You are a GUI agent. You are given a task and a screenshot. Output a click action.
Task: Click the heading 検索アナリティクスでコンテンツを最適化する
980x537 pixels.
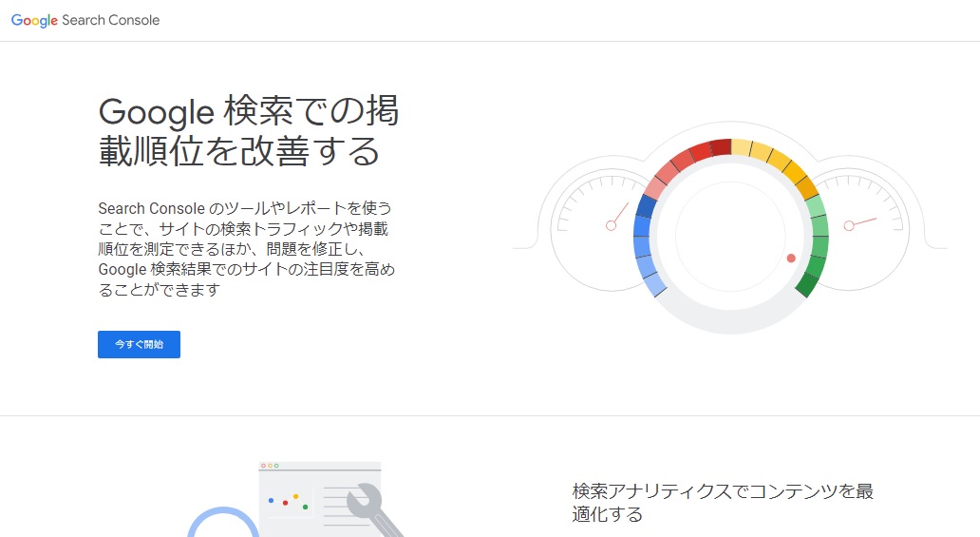point(723,503)
